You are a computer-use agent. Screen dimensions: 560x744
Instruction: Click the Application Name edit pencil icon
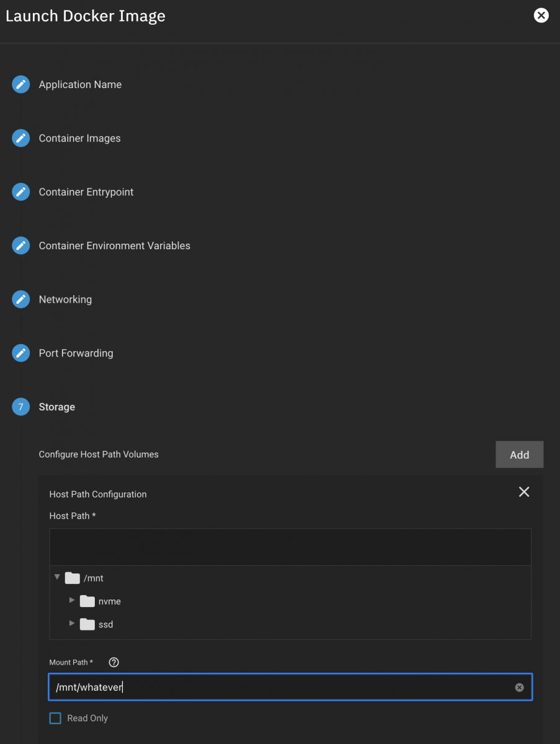point(21,84)
